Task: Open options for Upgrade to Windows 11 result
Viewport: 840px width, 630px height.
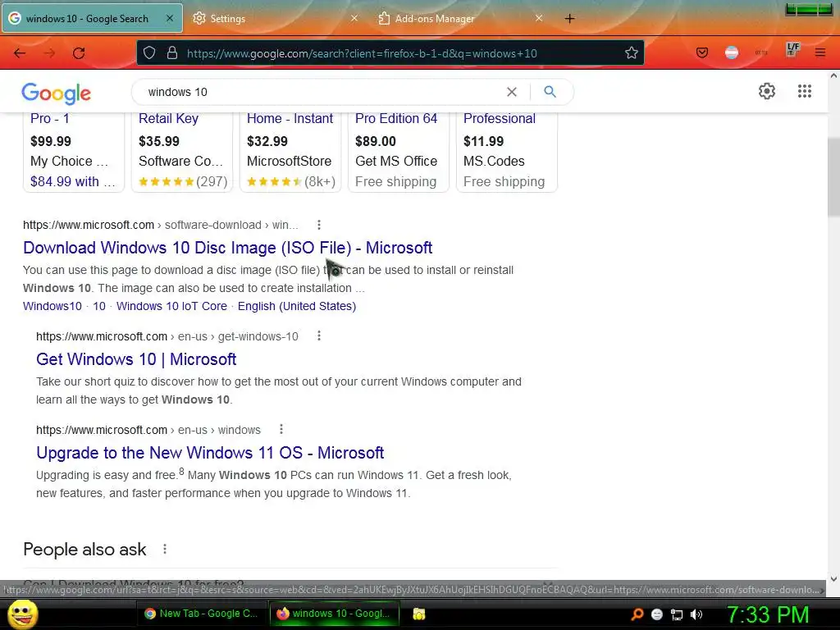Action: 281,429
